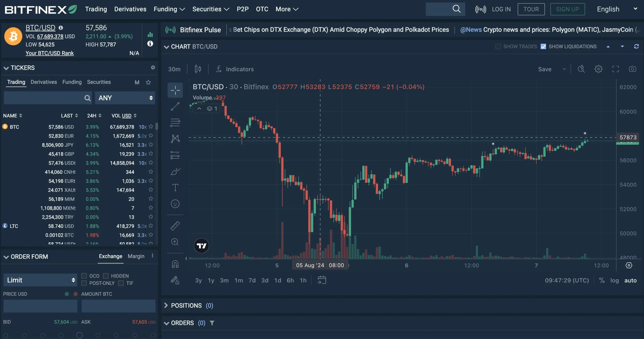Open the emoji icons tool
644x339 pixels.
click(175, 204)
